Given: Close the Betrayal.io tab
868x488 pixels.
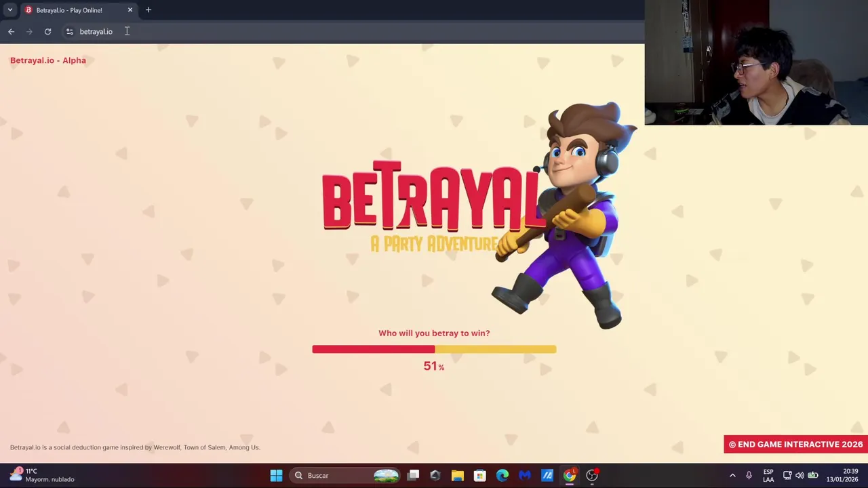Looking at the screenshot, I should 130,10.
